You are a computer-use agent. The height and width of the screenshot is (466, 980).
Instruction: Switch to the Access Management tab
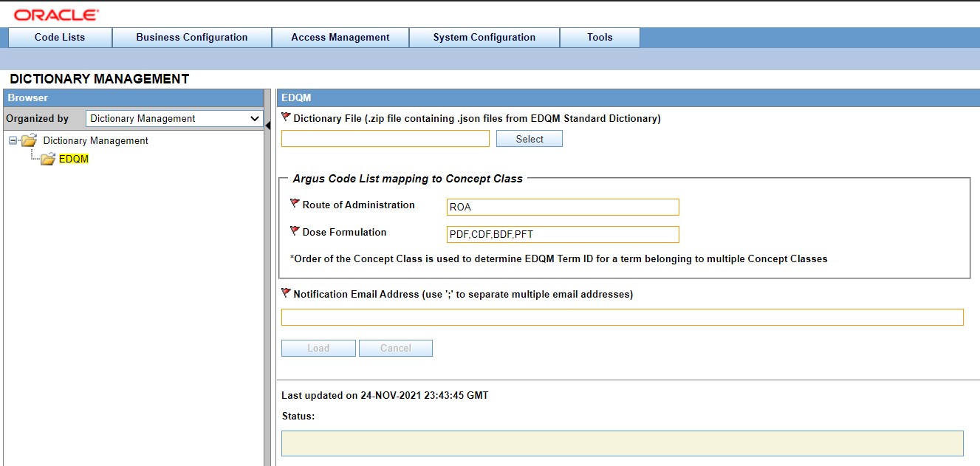pos(340,37)
